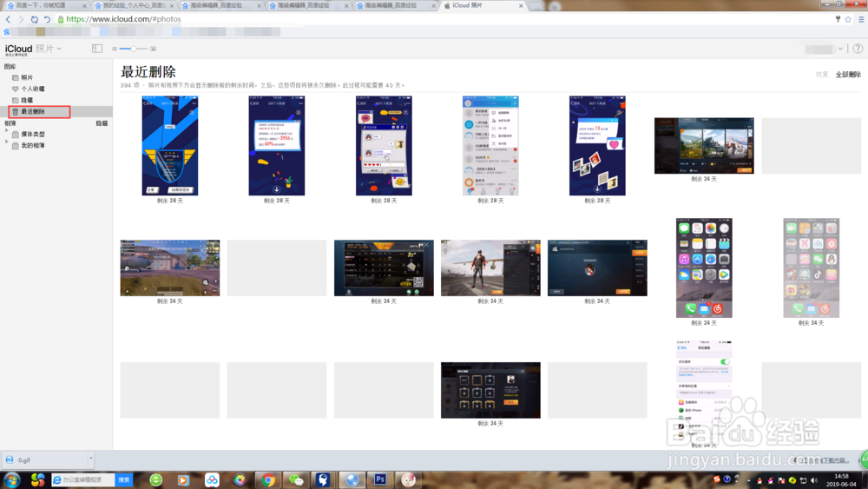This screenshot has height=489, width=868.
Task: Click the blue globe browser taskbar icon
Action: 352,479
